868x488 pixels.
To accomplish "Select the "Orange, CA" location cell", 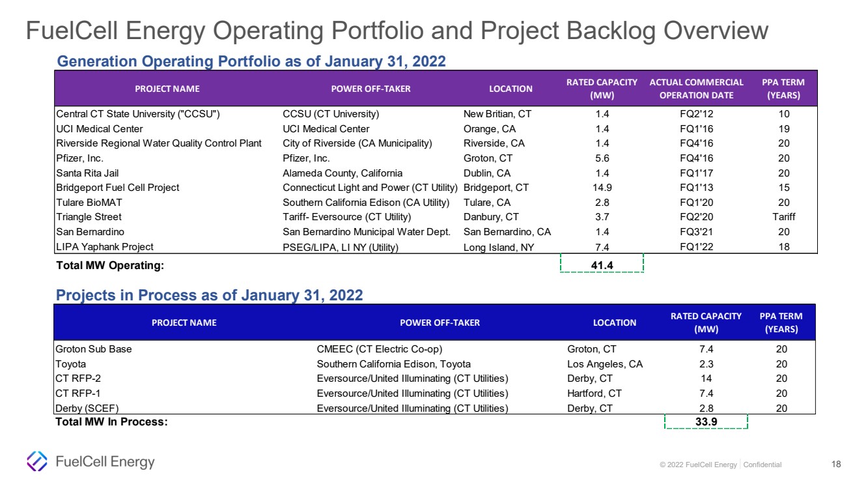I will [x=490, y=129].
